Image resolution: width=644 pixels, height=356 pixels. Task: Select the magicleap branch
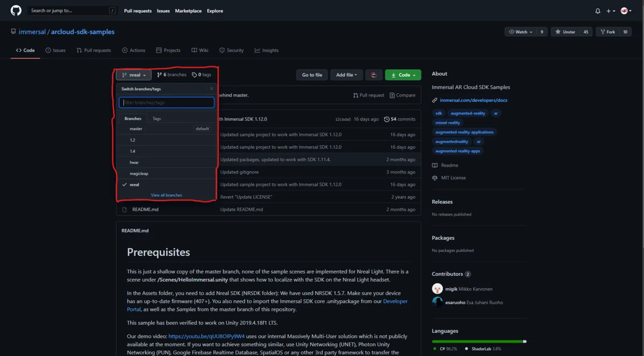[x=166, y=174]
